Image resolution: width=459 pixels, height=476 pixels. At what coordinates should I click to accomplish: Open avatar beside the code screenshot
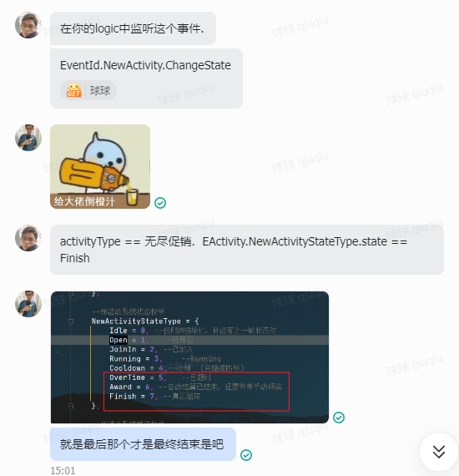point(28,304)
